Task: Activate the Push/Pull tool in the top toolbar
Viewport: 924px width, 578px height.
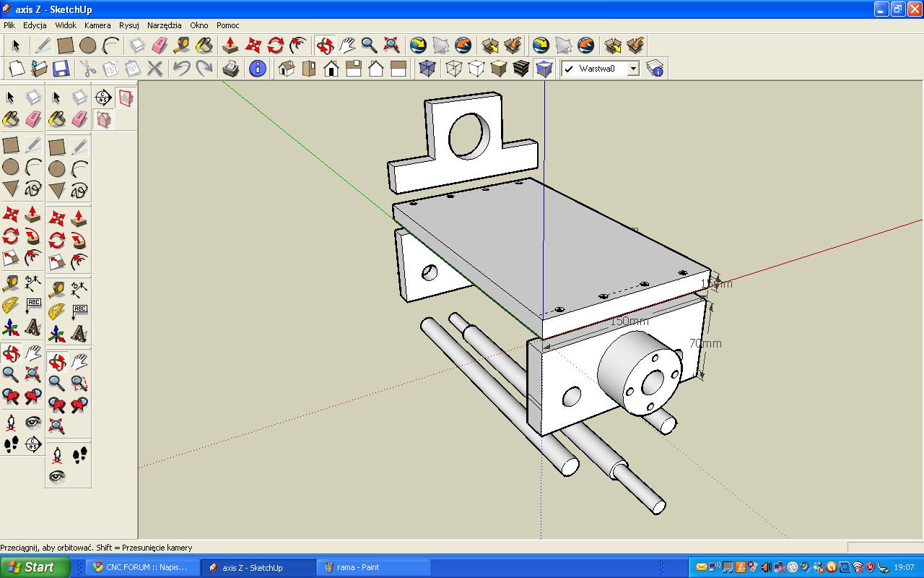Action: [230, 46]
